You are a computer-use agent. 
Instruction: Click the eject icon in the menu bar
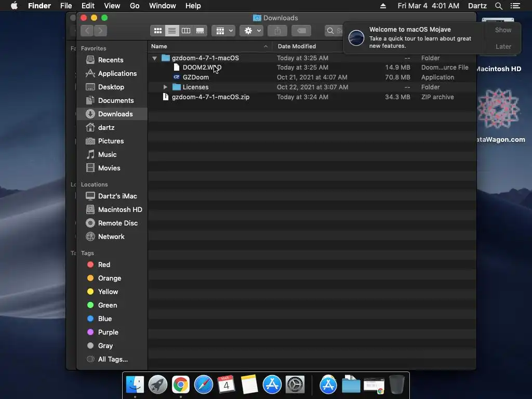(383, 6)
